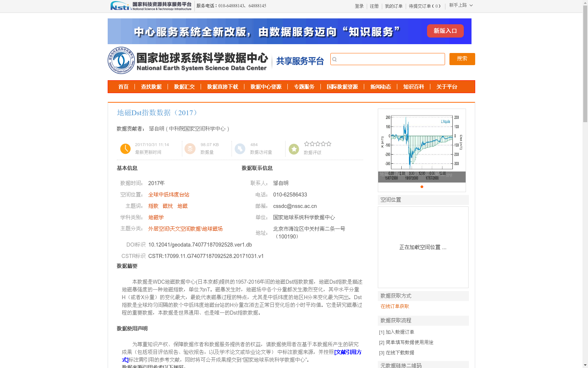Click the dataset title 地磁Dst指数数据（2017）
The width and height of the screenshot is (588, 368).
click(159, 113)
